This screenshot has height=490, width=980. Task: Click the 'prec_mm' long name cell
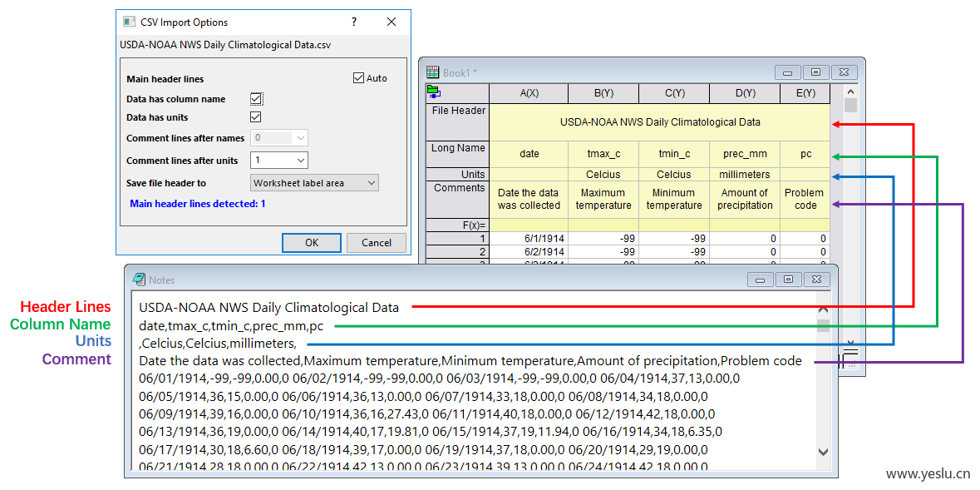coord(745,154)
